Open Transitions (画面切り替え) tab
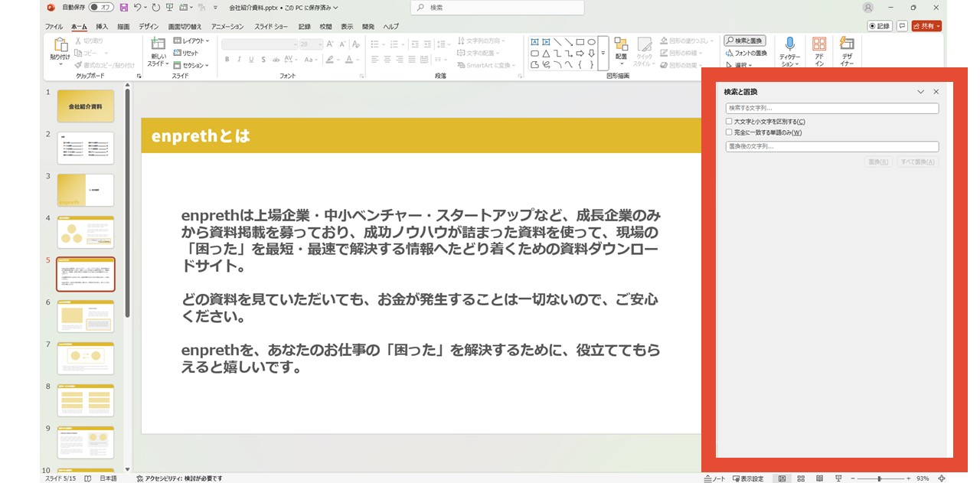 coord(185,26)
